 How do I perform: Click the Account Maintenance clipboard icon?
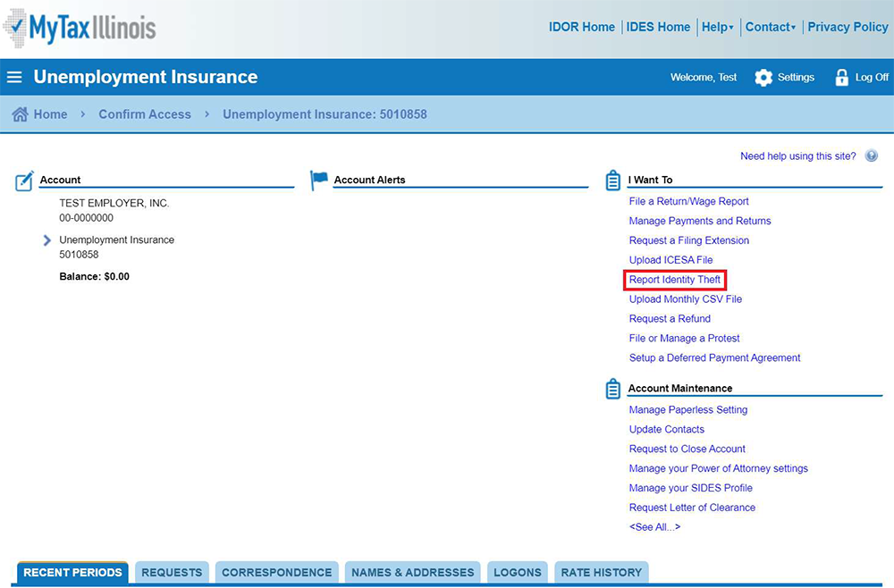(x=613, y=389)
